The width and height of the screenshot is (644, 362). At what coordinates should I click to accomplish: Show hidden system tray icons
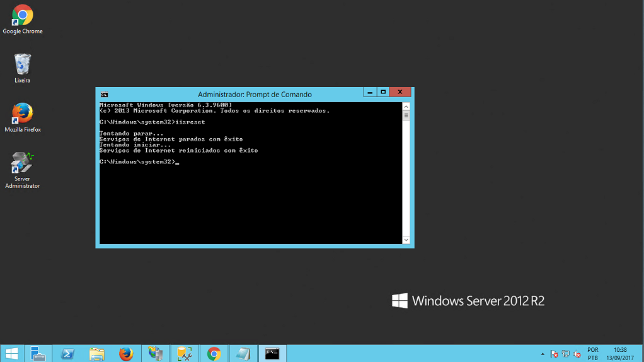pos(543,354)
